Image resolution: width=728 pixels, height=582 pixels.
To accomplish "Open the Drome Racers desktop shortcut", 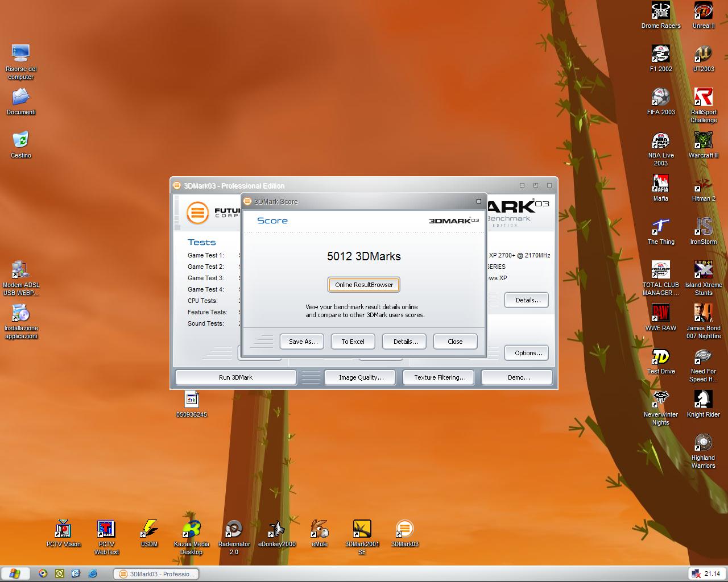I will (660, 15).
